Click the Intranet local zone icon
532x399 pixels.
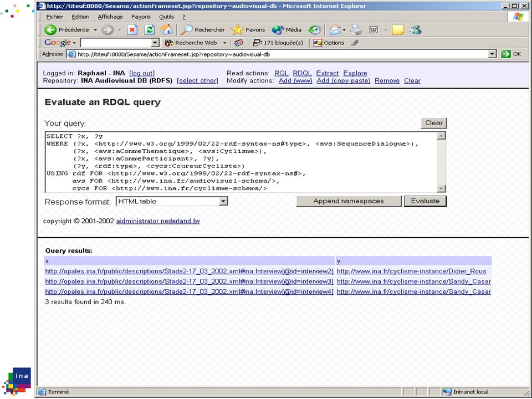click(447, 392)
